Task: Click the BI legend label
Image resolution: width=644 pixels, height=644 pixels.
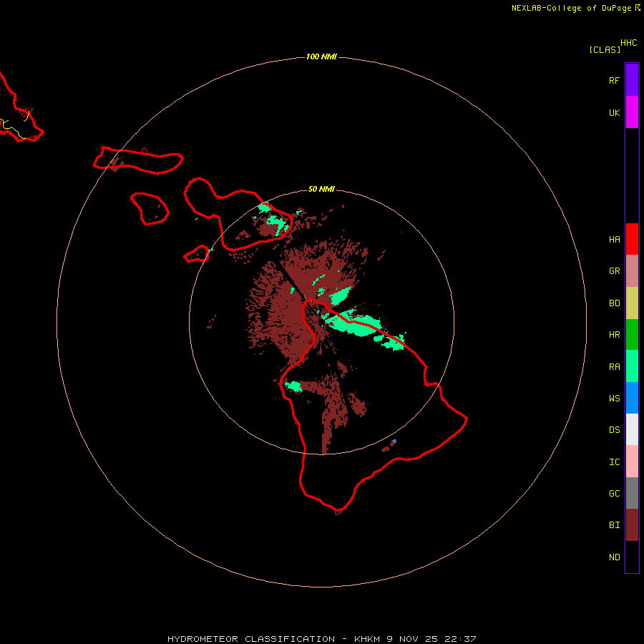Action: point(614,525)
